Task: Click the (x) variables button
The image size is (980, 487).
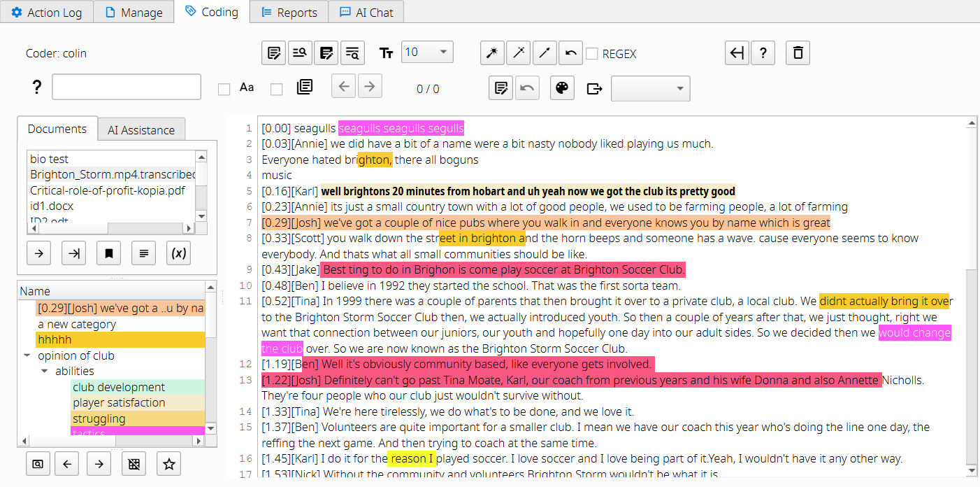Action: 178,253
